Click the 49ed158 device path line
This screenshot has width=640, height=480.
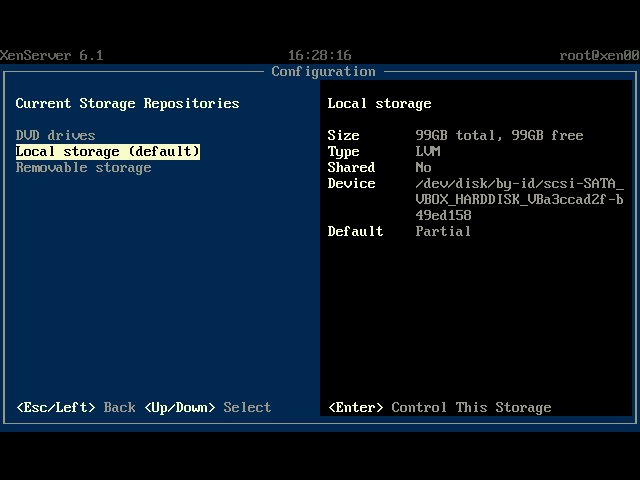pyautogui.click(x=443, y=216)
